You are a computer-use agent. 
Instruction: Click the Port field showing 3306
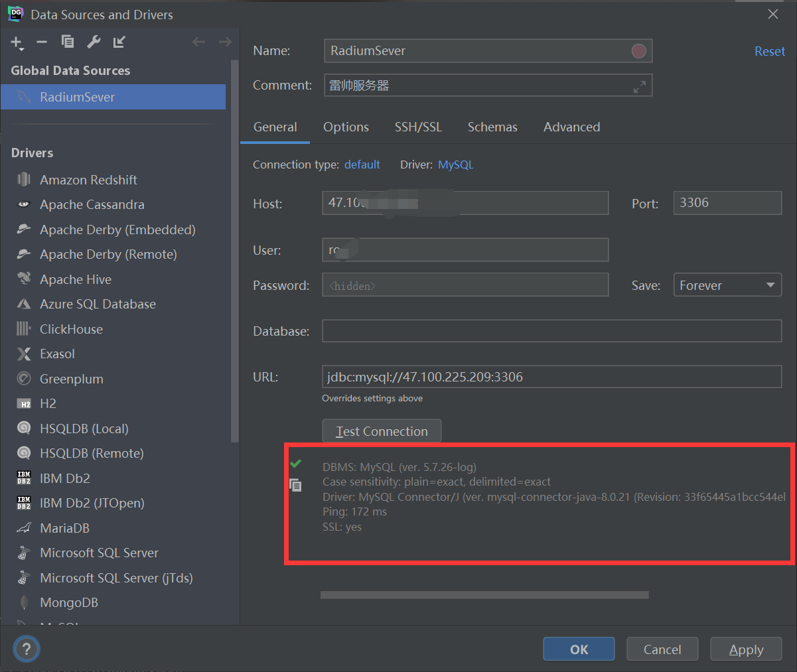tap(727, 203)
